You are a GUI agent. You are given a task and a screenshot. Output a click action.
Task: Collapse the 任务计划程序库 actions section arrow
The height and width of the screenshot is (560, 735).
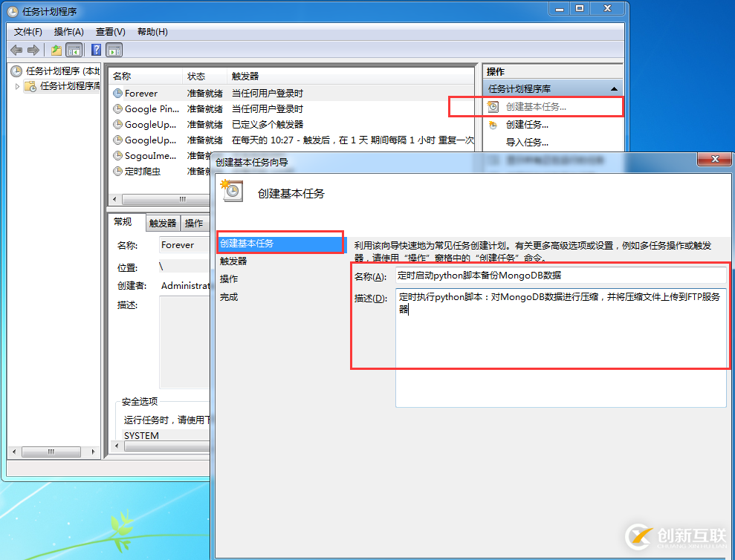point(614,88)
